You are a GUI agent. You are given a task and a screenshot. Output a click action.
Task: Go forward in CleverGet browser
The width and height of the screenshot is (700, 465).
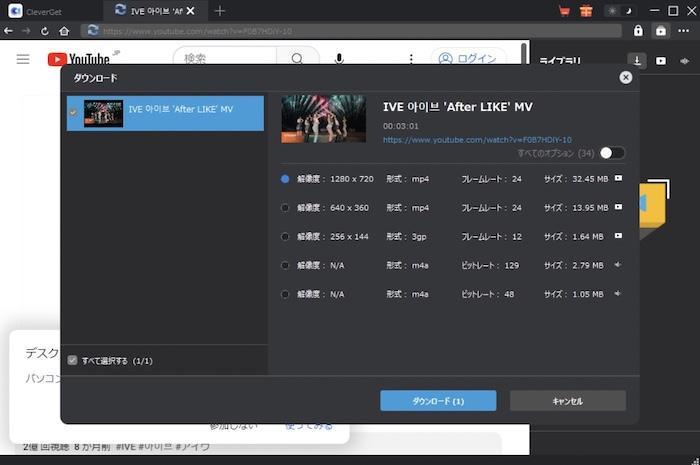pos(26,31)
